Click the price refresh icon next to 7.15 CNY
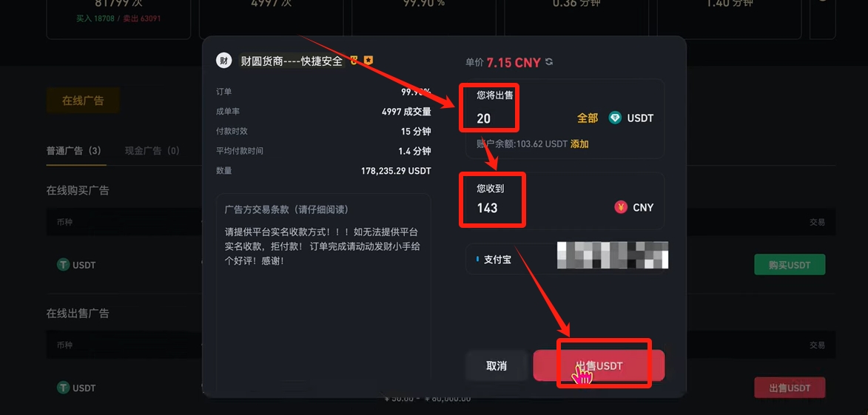 (x=549, y=62)
